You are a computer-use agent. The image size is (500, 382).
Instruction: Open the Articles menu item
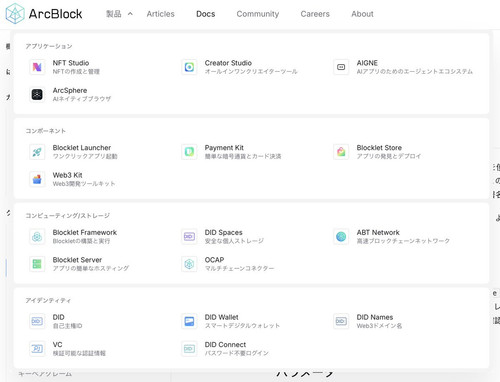[x=160, y=14]
